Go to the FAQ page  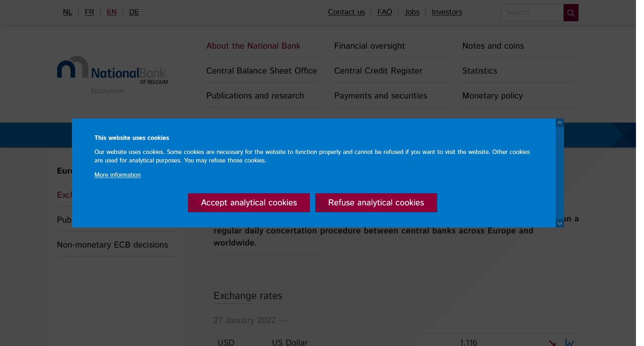384,12
